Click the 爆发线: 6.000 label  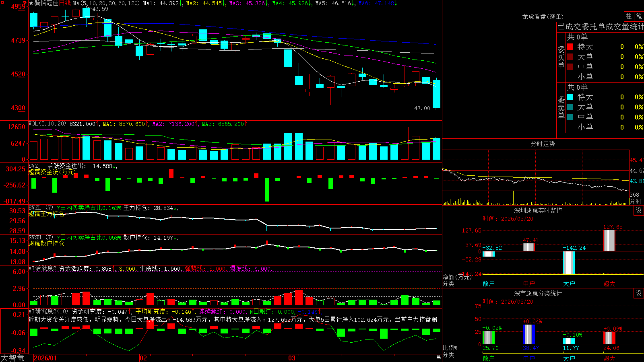click(x=251, y=269)
